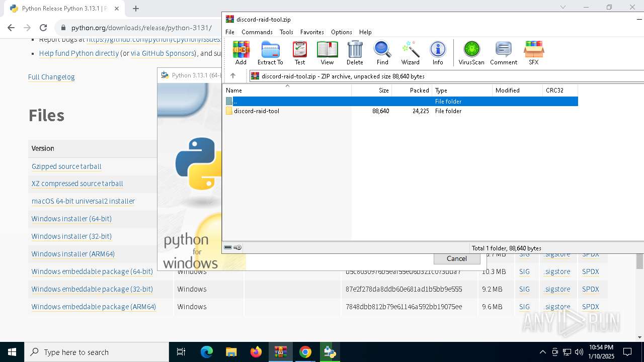This screenshot has width=644, height=362.
Task: Click the Delete trash can icon
Action: (x=355, y=53)
